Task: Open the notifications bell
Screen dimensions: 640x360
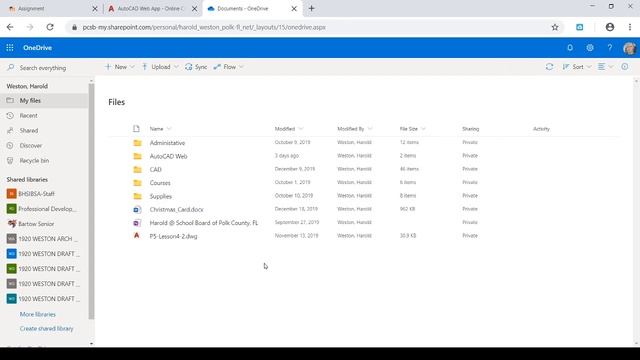Action: 570,48
